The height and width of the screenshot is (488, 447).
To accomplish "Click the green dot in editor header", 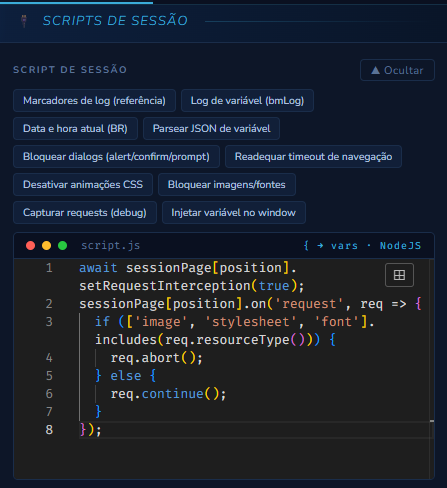I will (63, 246).
